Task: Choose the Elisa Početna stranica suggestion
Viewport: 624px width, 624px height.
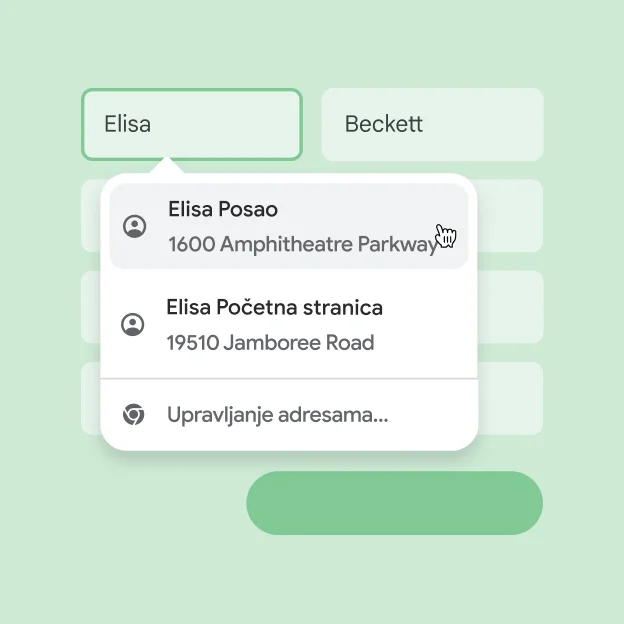Action: click(288, 324)
